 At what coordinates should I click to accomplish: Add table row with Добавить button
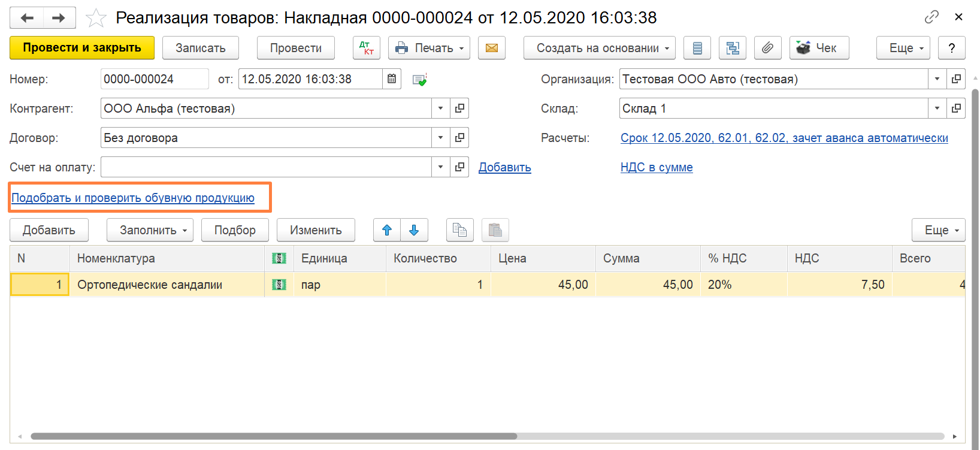tap(49, 230)
